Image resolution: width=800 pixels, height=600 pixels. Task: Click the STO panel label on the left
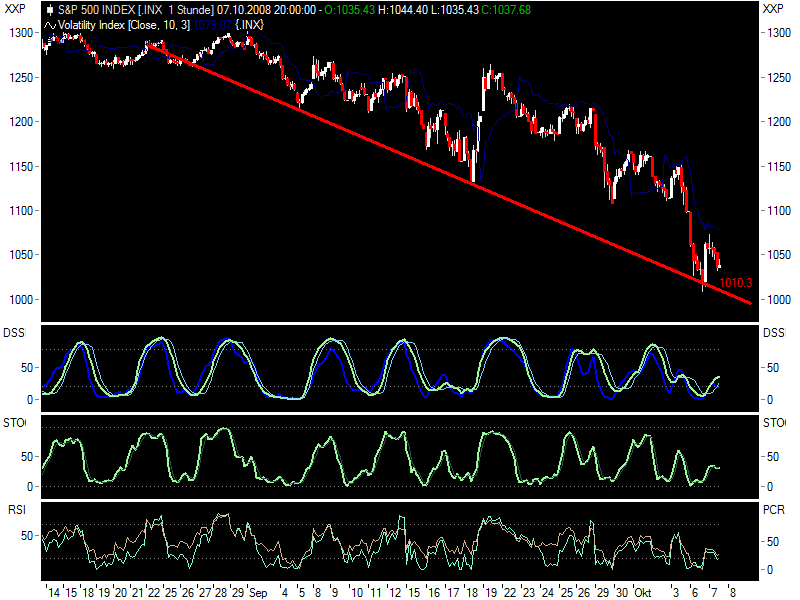tap(14, 423)
